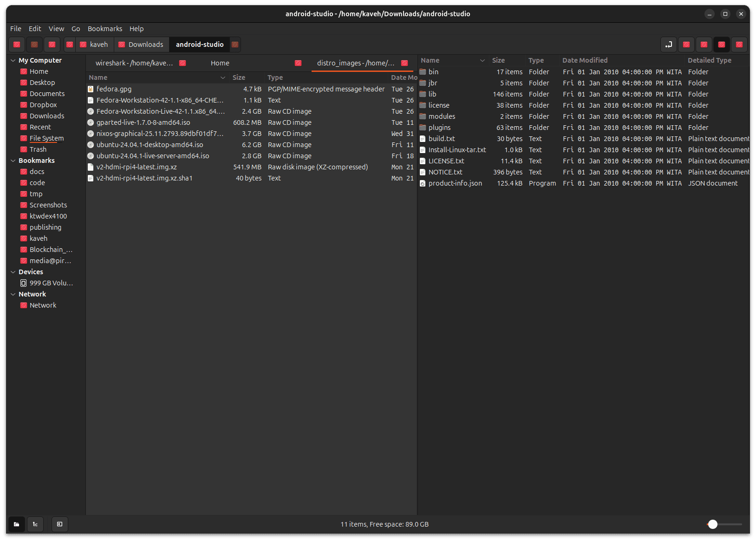Click the Recent icon in the sidebar
Viewport: 756px width, 541px height.
[24, 127]
